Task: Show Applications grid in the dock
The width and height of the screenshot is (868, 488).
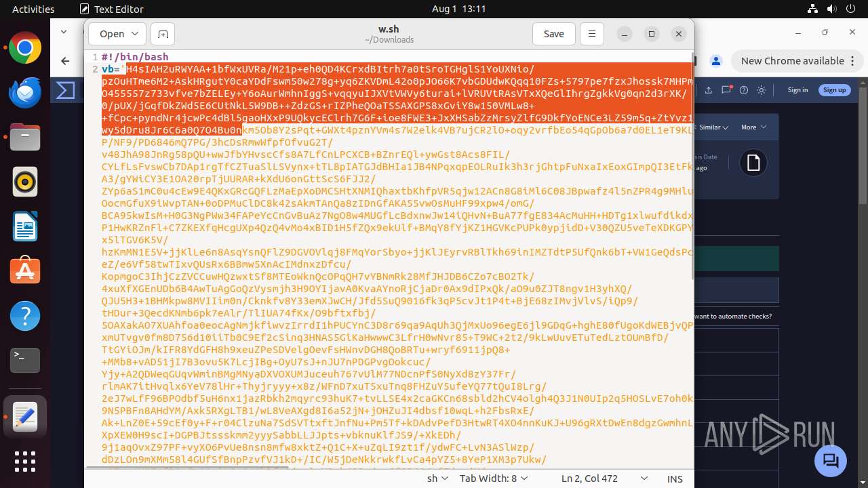Action: coord(25,462)
